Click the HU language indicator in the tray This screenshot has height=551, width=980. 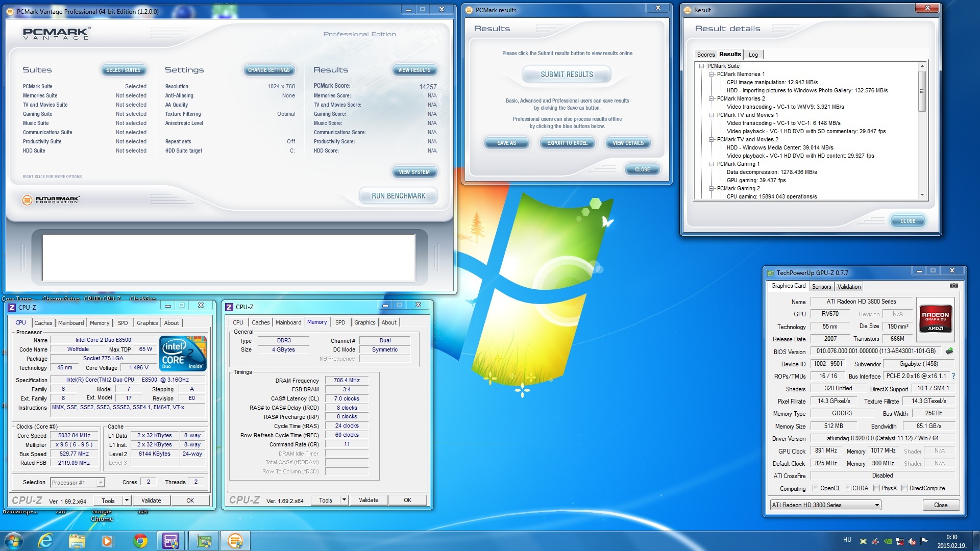(847, 540)
